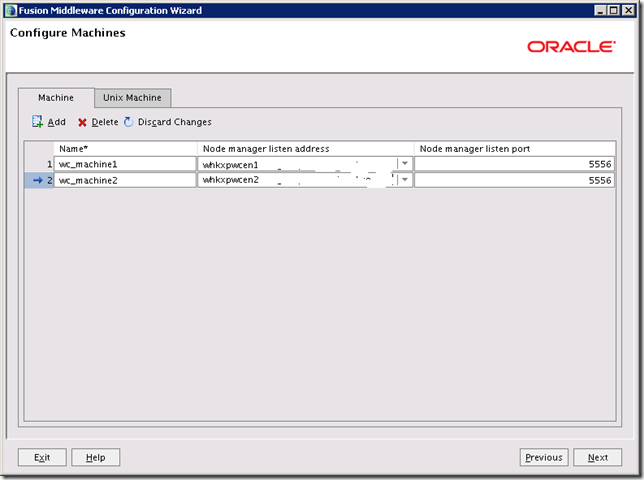Image resolution: width=644 pixels, height=480 pixels.
Task: Edit the wc_machine2 name field
Action: 125,180
